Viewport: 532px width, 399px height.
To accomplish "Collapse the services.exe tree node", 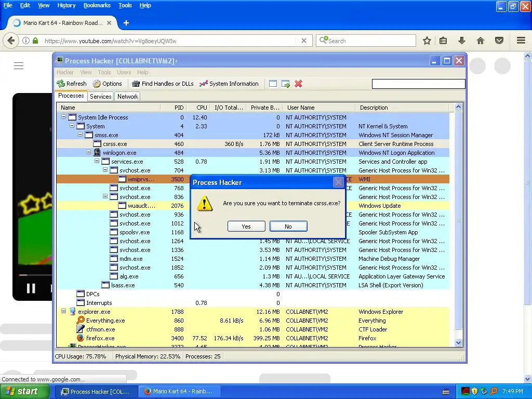I will (97, 161).
